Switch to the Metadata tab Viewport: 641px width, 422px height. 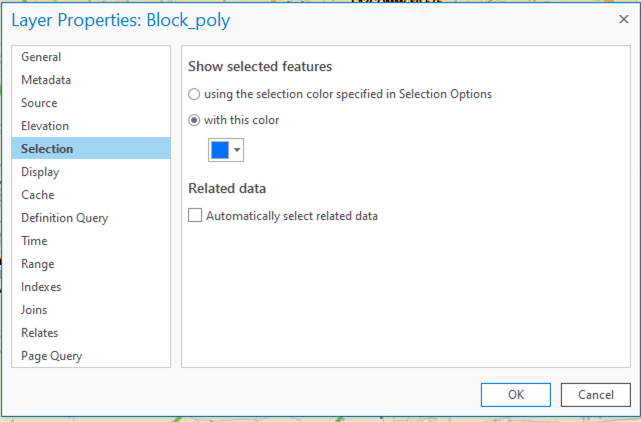pos(46,80)
